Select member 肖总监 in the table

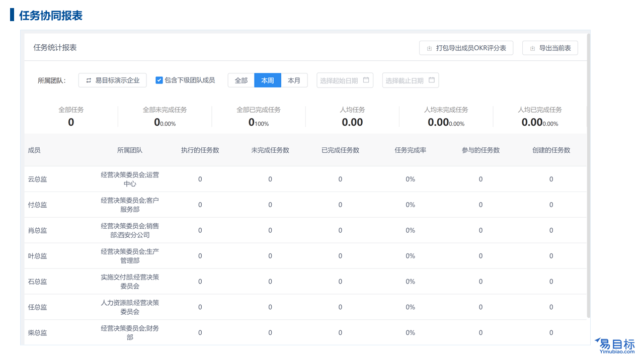tap(38, 231)
